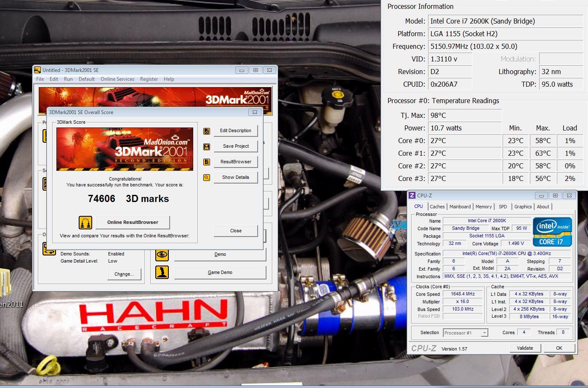
Task: Click the OK button in CPU-Z
Action: tap(559, 348)
